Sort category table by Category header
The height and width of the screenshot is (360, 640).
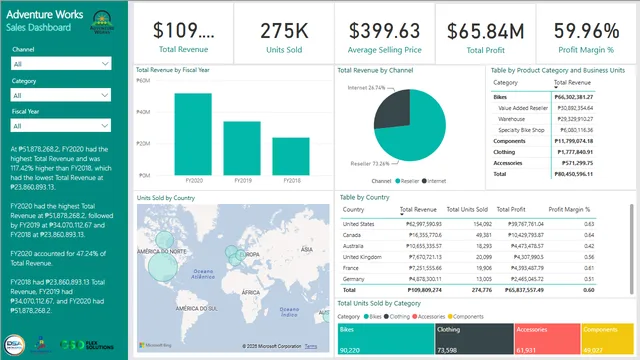(505, 82)
